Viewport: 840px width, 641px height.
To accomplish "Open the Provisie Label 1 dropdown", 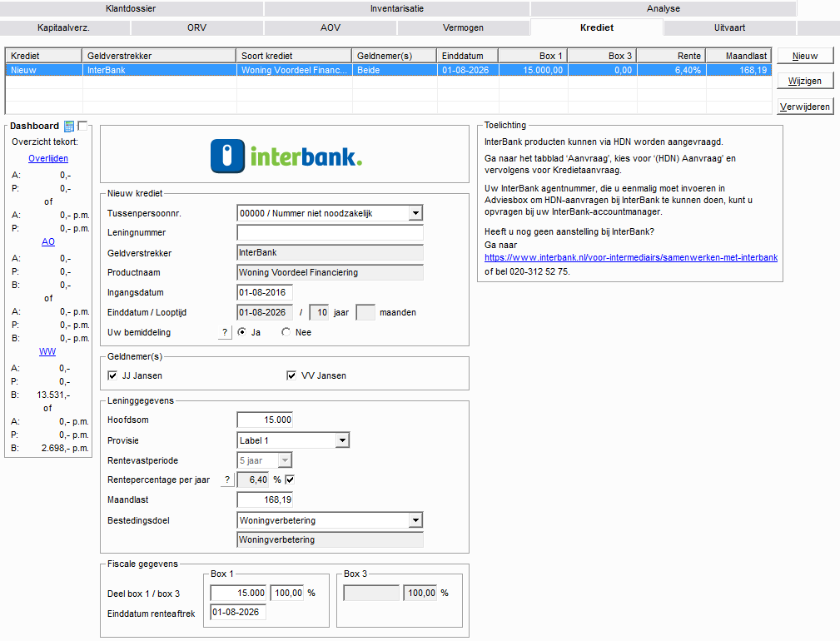I will (342, 440).
